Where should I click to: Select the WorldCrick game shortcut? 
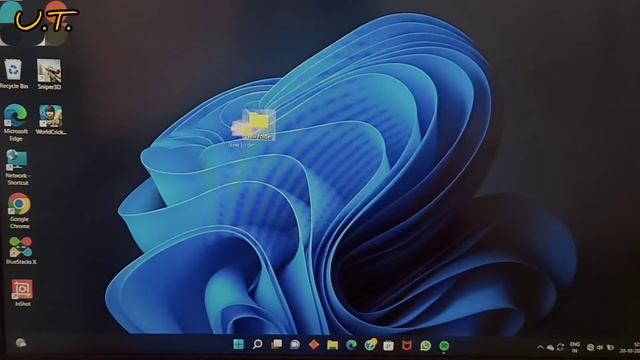51,120
